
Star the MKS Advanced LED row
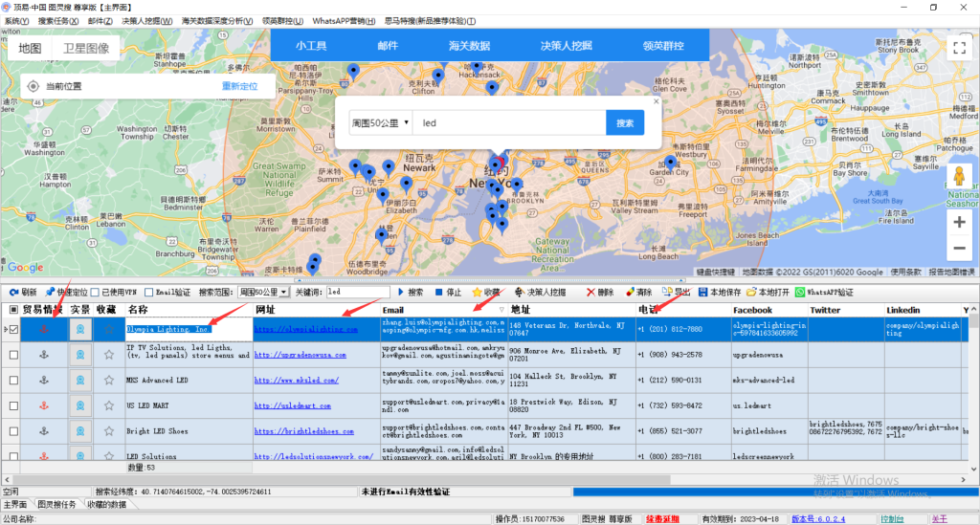tap(108, 380)
